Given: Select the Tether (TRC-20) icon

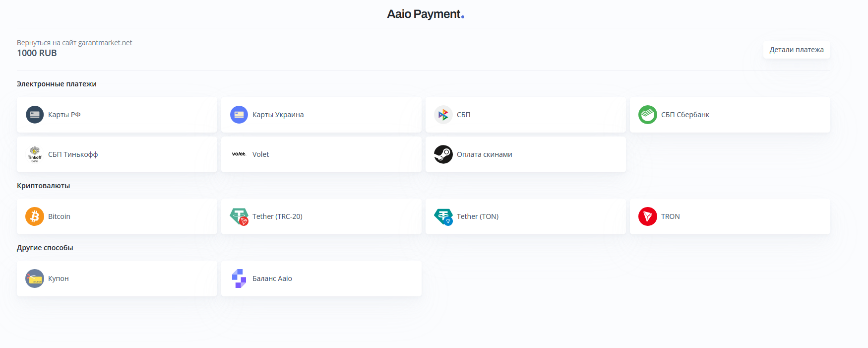Looking at the screenshot, I should pos(239,216).
